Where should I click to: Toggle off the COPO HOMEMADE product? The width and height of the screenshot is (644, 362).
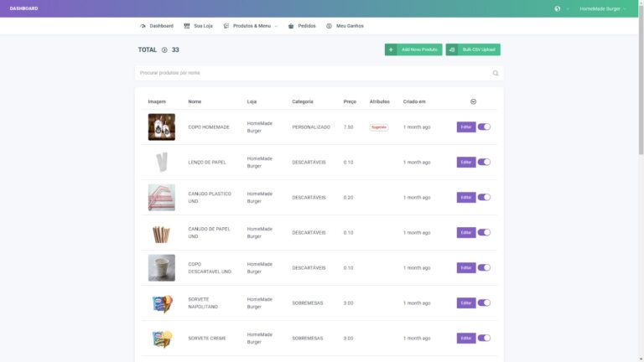tap(484, 127)
